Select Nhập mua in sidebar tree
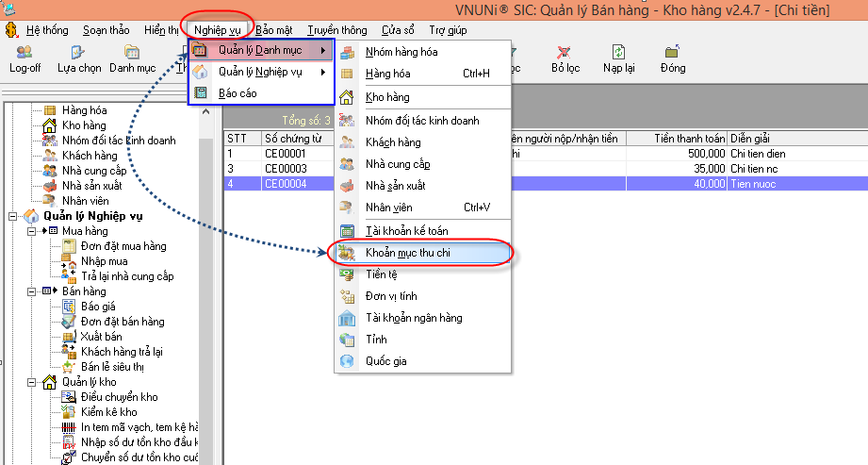Viewport: 868px width, 465px height. coord(104,261)
